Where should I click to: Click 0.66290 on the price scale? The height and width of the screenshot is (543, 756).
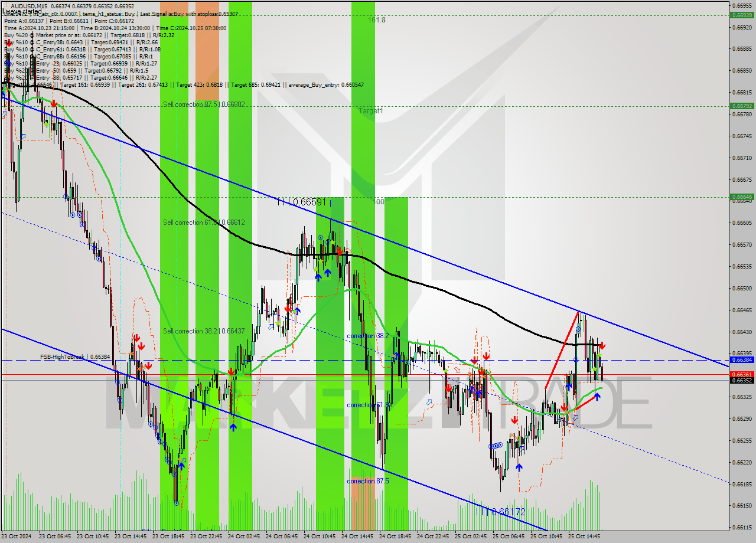point(741,418)
